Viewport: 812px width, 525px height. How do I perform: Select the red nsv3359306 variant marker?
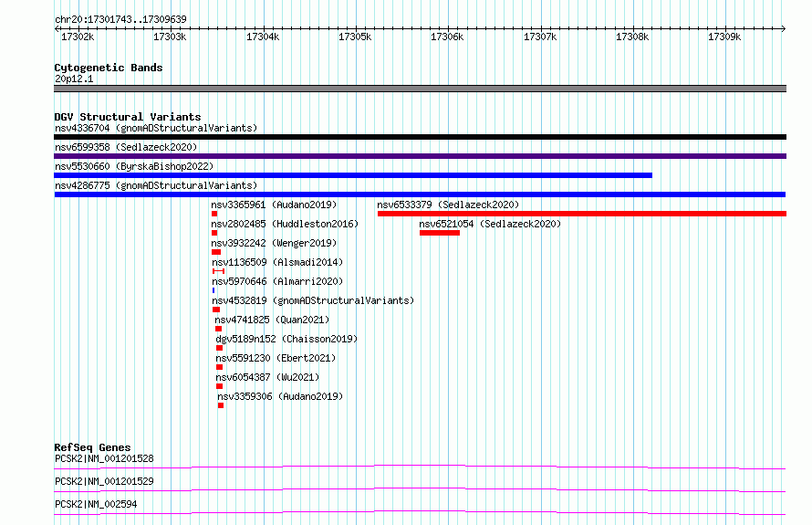[221, 405]
